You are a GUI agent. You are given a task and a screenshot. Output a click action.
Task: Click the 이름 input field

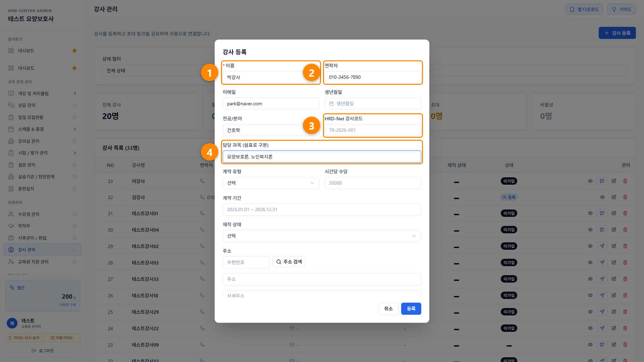coord(271,77)
